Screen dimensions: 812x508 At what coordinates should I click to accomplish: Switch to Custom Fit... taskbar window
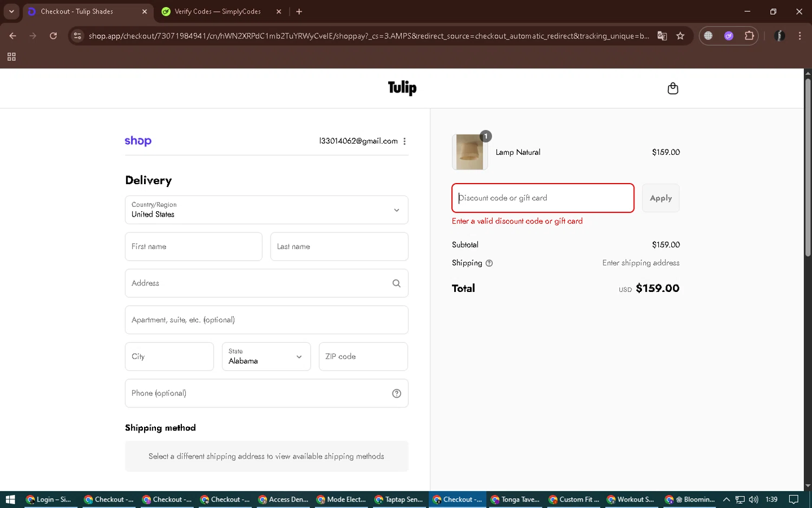pyautogui.click(x=574, y=499)
